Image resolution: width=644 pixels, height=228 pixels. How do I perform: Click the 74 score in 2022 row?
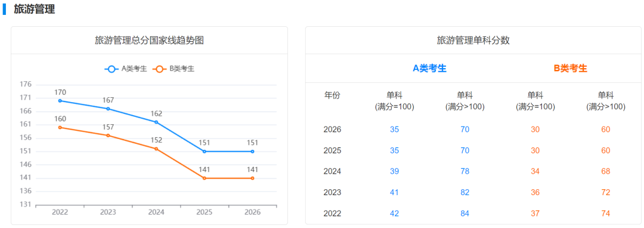pyautogui.click(x=606, y=214)
